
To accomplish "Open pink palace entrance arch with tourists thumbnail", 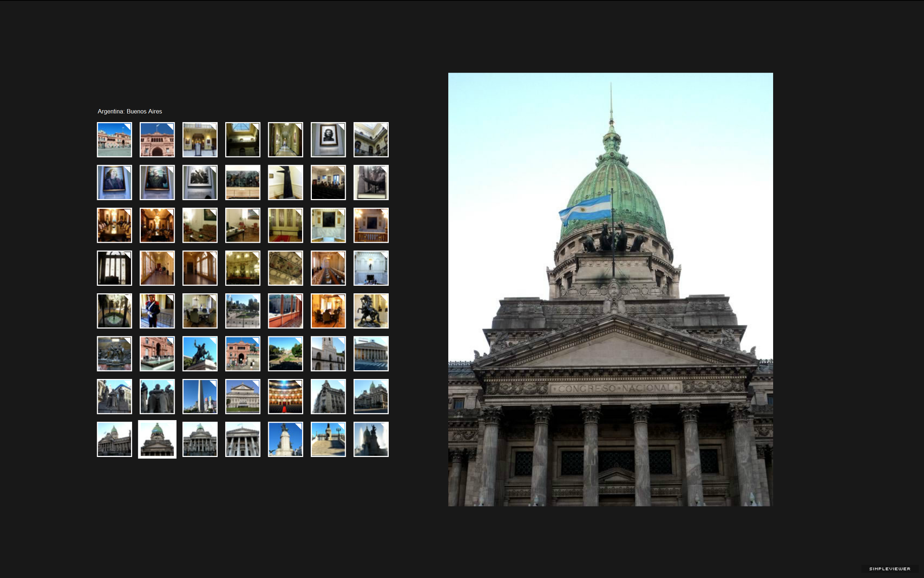I will pyautogui.click(x=243, y=354).
